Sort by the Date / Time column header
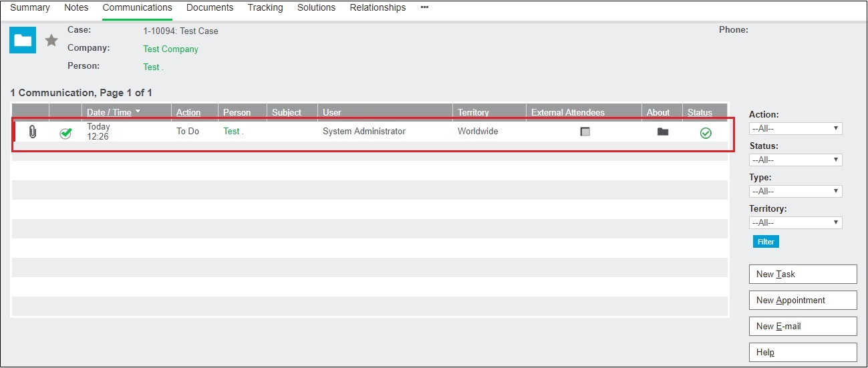The height and width of the screenshot is (368, 868). tap(110, 112)
